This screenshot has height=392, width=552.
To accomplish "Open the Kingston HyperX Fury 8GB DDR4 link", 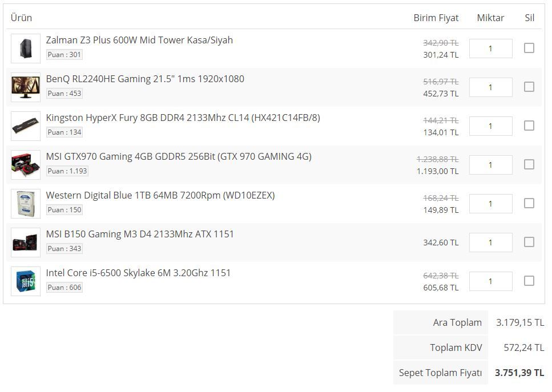I will pos(183,118).
